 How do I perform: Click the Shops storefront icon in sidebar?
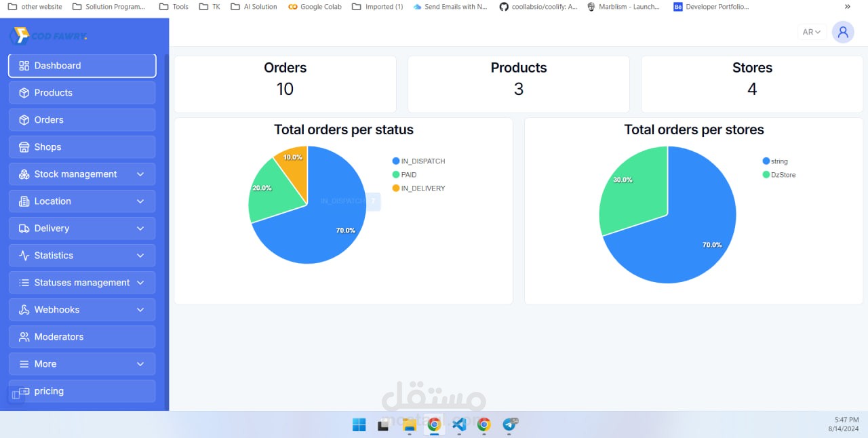(24, 147)
